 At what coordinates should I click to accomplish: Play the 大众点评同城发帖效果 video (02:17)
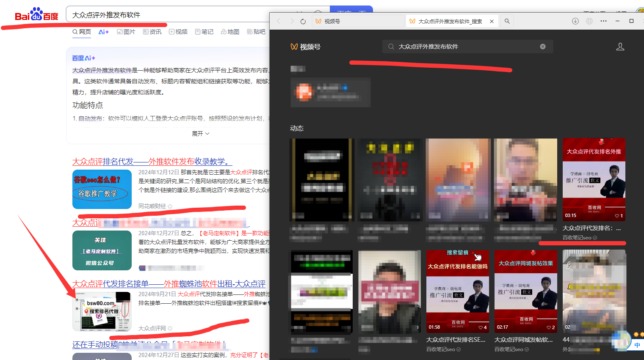pos(526,291)
